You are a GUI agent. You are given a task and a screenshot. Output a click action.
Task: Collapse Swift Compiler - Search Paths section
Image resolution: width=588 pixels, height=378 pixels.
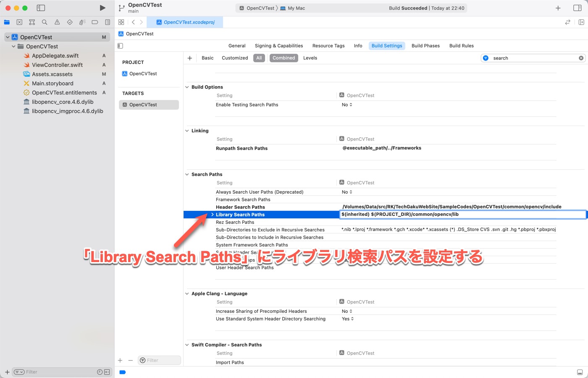click(x=187, y=345)
